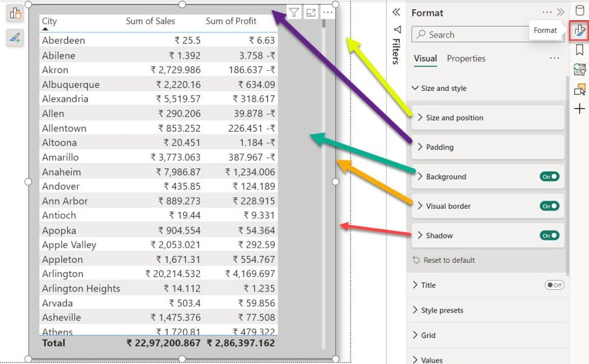
Task: Click the Format pane vertical scrollbar
Action: pyautogui.click(x=567, y=175)
